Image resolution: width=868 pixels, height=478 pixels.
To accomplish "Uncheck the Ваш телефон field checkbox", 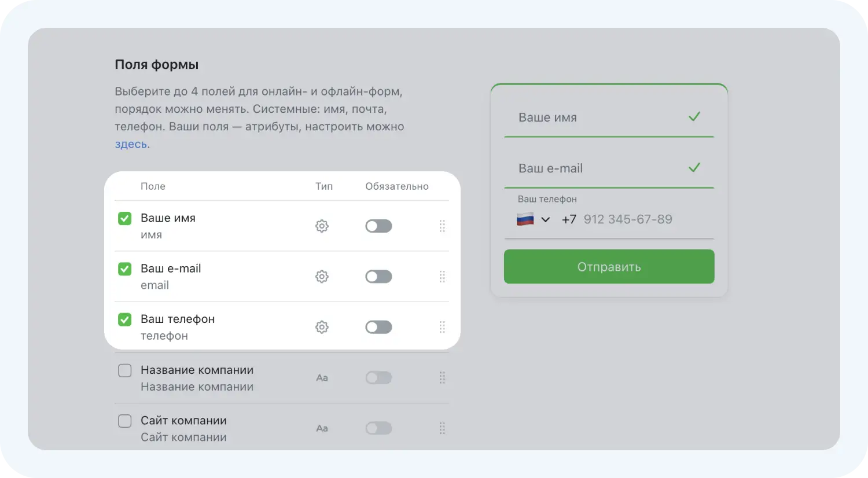I will [x=124, y=319].
